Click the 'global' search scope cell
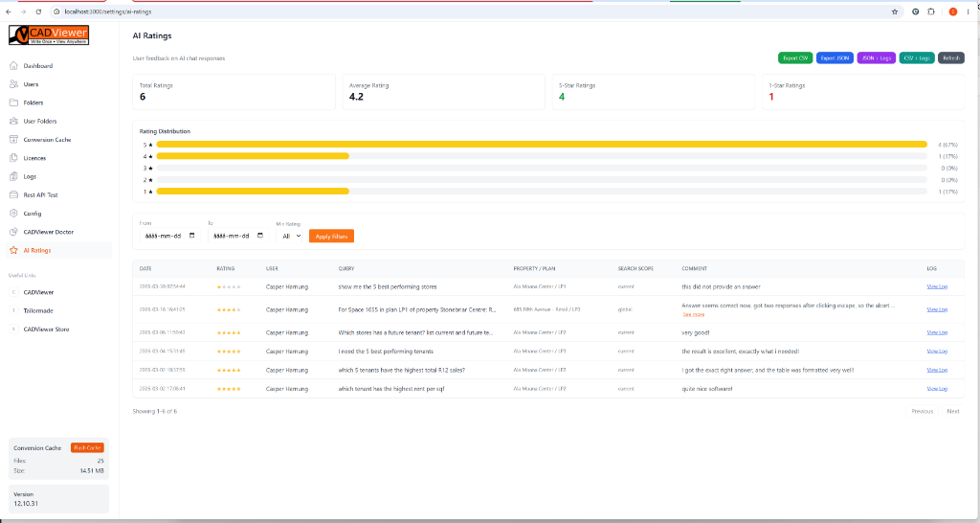This screenshot has height=523, width=980. tap(625, 309)
